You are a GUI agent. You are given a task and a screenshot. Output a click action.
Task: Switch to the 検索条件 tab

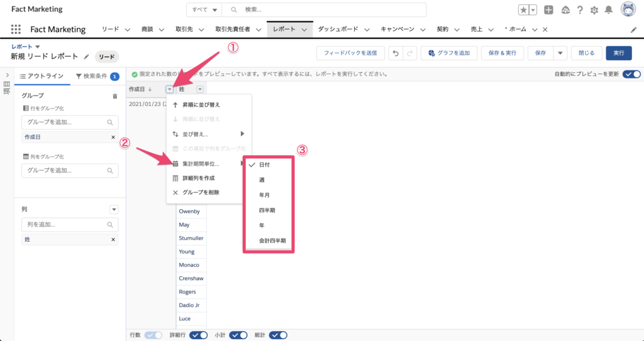coord(97,77)
